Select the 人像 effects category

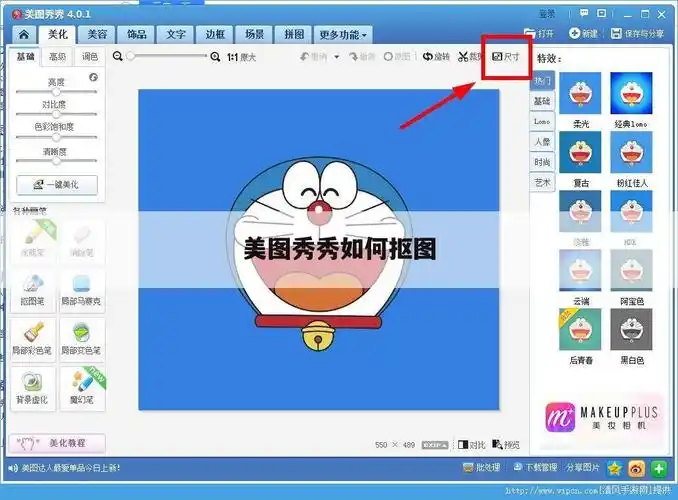pos(542,142)
